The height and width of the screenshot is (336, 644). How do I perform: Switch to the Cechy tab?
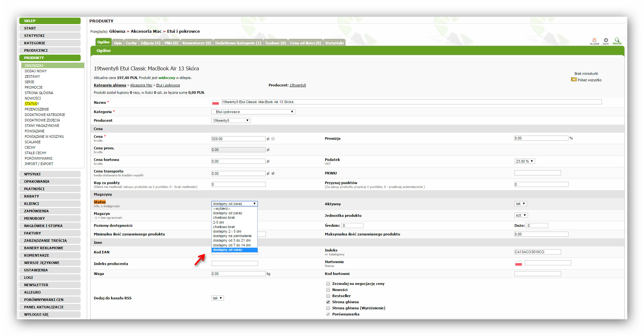click(x=131, y=43)
